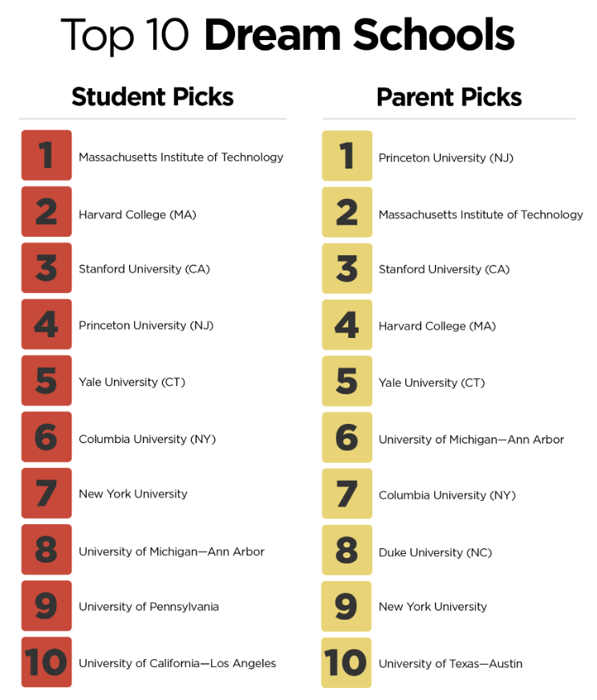Viewport: 597px width, 700px height.
Task: Click the Student Picks heading
Action: pos(152,97)
